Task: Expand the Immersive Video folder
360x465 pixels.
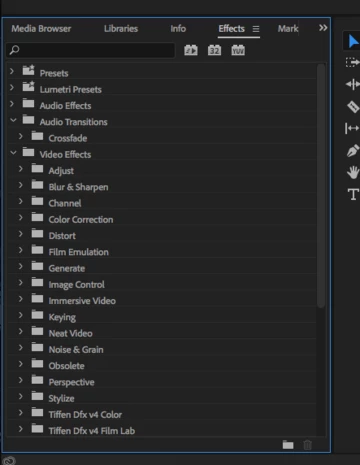Action: [21, 299]
